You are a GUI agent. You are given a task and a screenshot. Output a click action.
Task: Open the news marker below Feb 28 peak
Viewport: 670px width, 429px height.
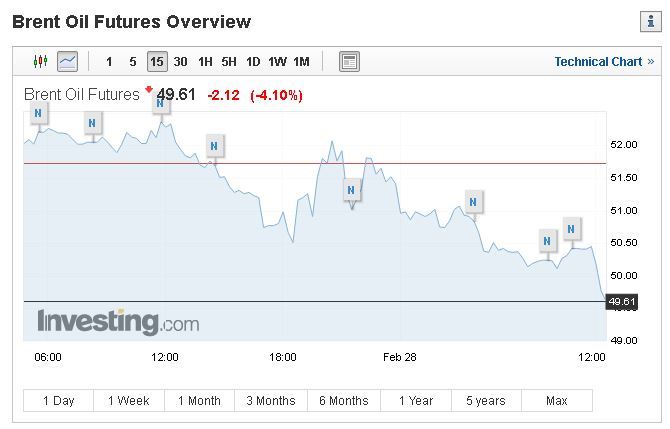[351, 189]
